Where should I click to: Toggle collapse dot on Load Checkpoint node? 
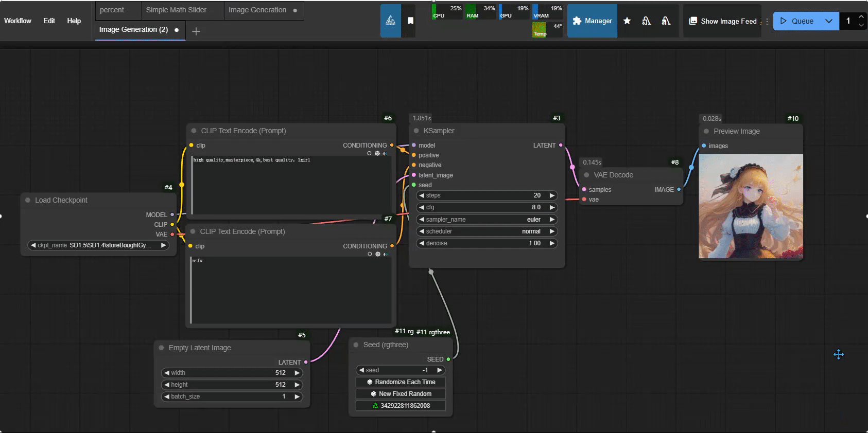point(28,200)
